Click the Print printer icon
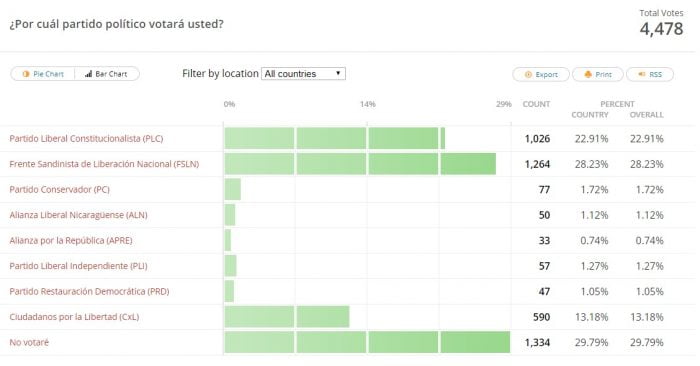Image resolution: width=700 pixels, height=366 pixels. click(588, 75)
